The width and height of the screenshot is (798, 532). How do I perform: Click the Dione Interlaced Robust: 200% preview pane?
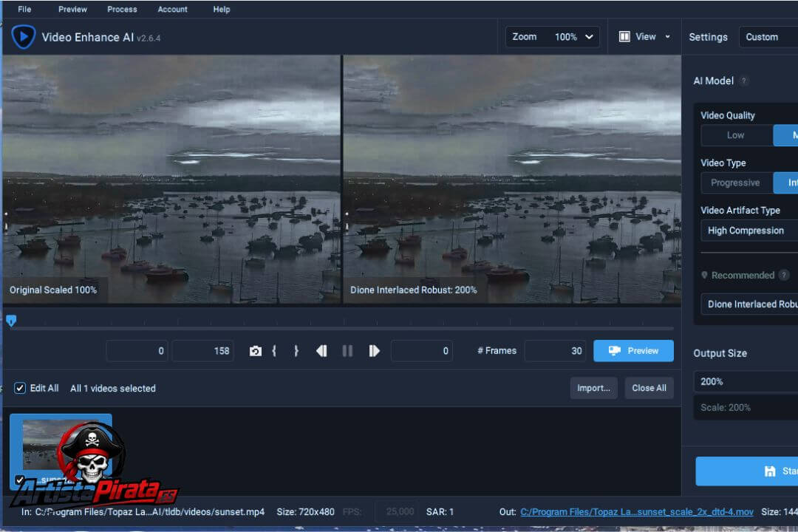coord(512,180)
